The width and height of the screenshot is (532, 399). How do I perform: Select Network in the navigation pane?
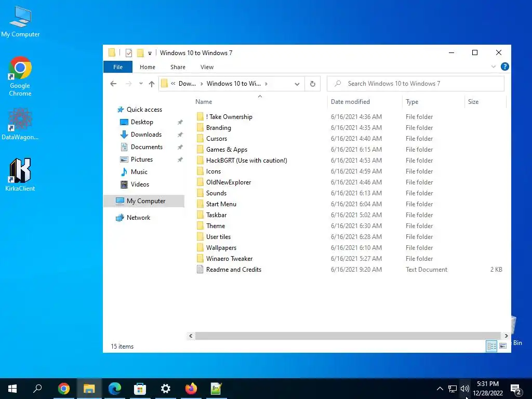click(x=132, y=218)
